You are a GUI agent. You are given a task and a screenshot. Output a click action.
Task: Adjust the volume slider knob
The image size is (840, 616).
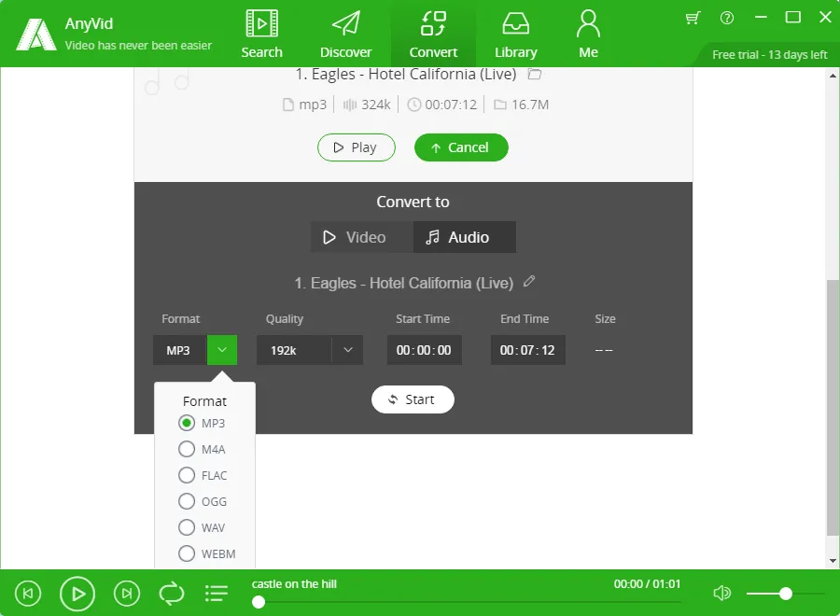tap(785, 594)
